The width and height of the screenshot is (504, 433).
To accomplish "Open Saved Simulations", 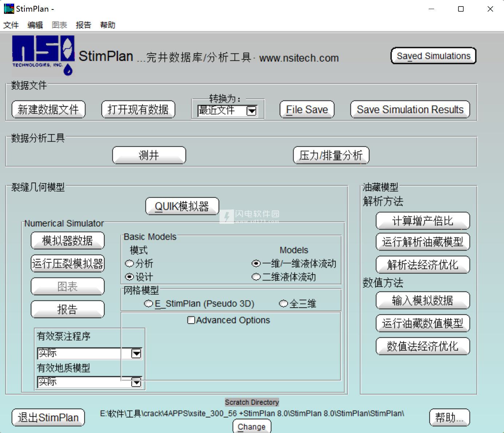I will click(433, 56).
